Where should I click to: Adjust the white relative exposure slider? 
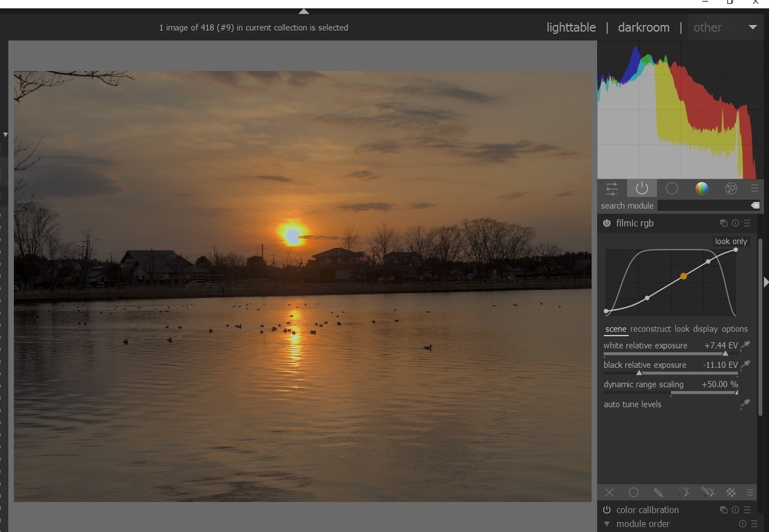670,353
